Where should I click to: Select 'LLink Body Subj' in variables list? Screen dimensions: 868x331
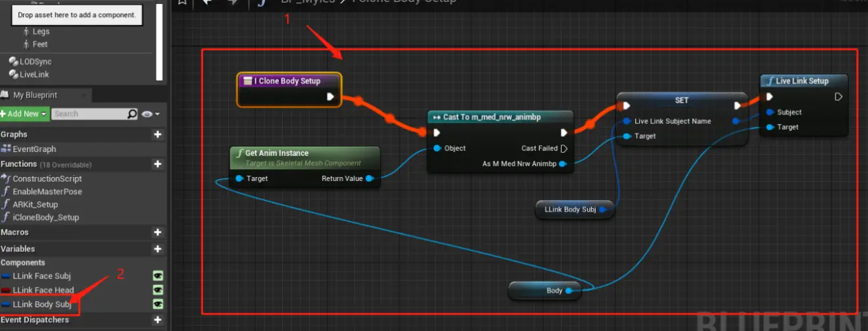[x=42, y=305]
